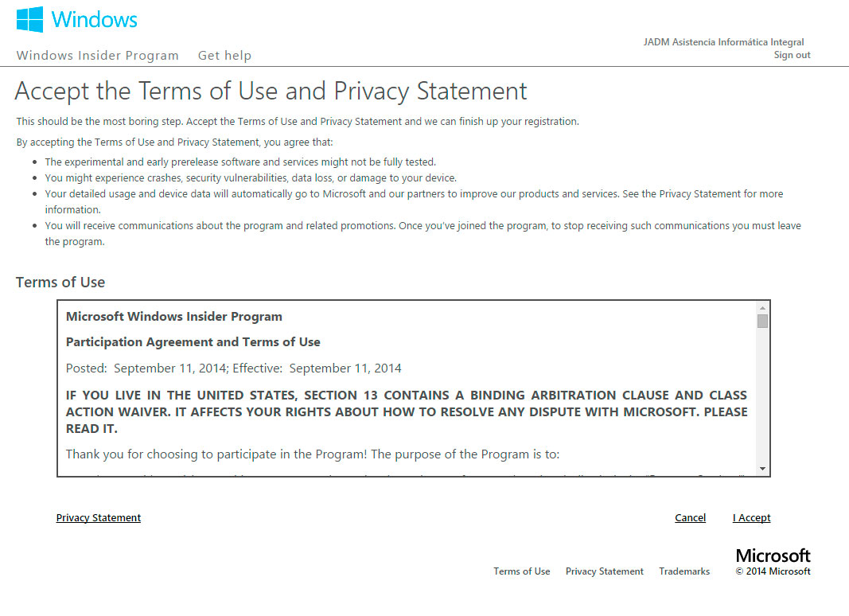Click the terms box scrollbar thumb
The width and height of the screenshot is (849, 616).
(x=762, y=321)
